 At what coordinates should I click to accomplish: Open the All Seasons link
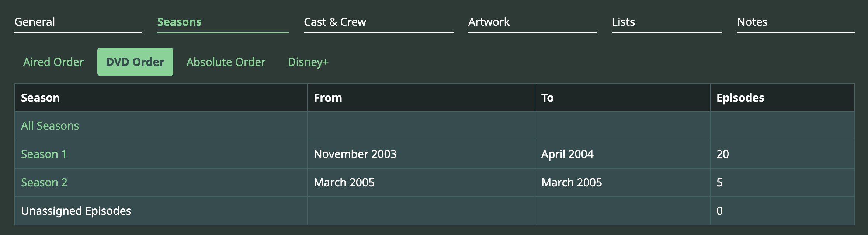[50, 126]
